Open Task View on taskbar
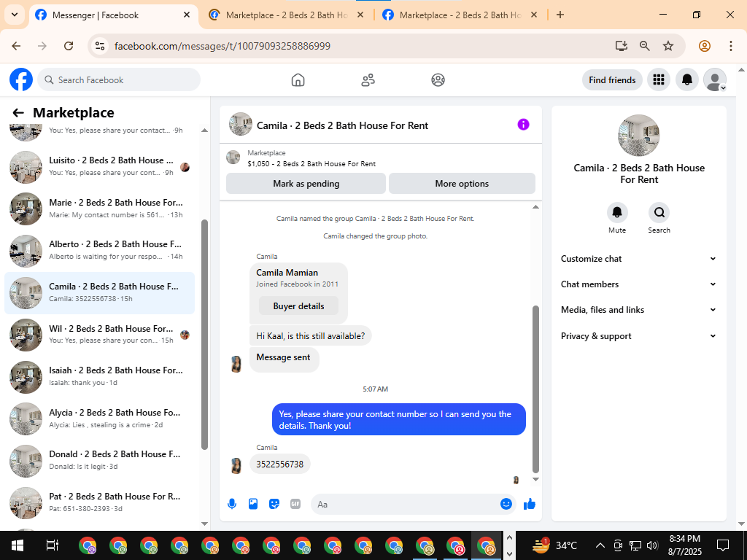 (52, 545)
